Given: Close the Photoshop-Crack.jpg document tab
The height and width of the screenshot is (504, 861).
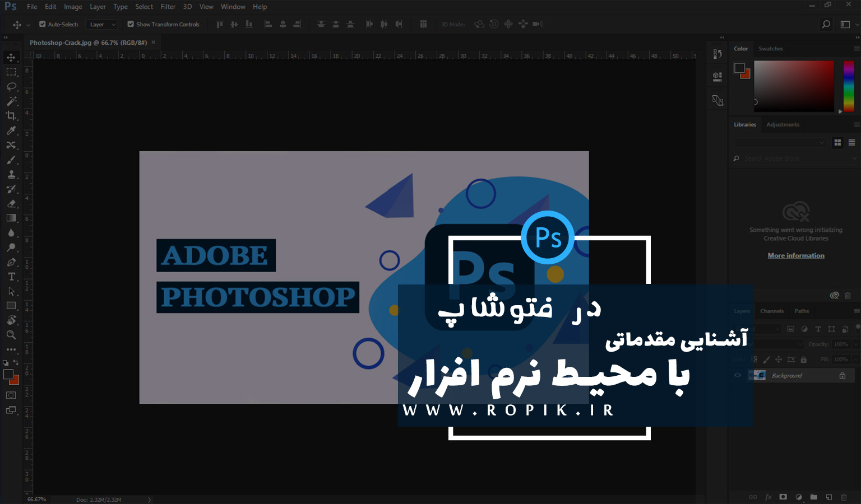Looking at the screenshot, I should tap(153, 43).
